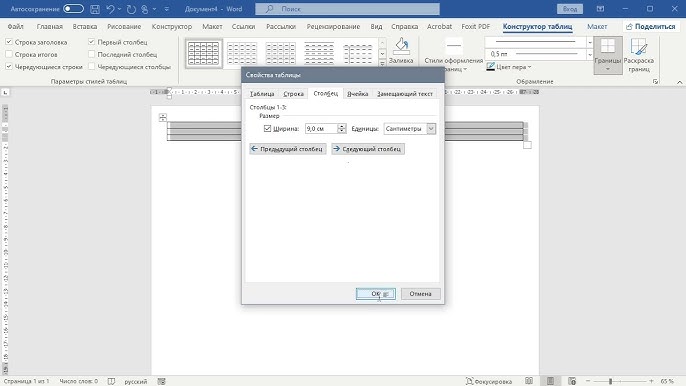Switch to Таблица tab in dialog
This screenshot has height=386, width=686.
[x=262, y=94]
